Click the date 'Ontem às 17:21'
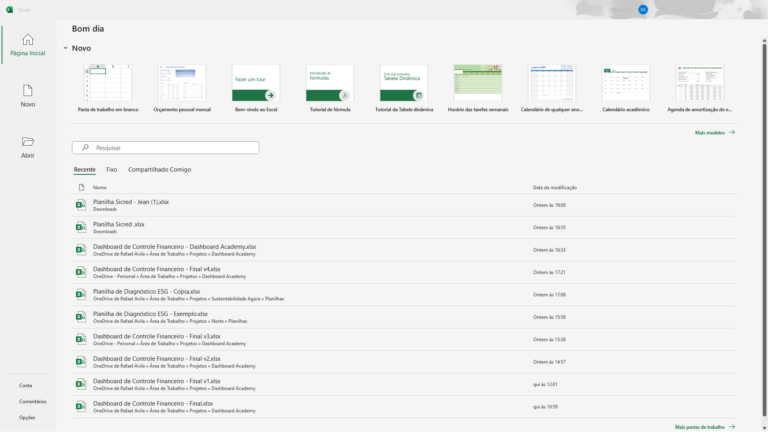768x432 pixels. click(x=549, y=272)
